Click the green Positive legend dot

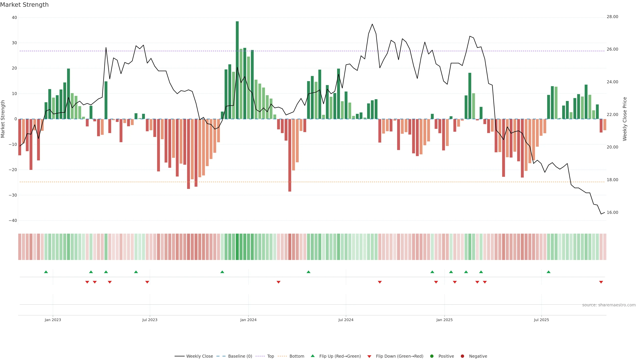pos(432,356)
